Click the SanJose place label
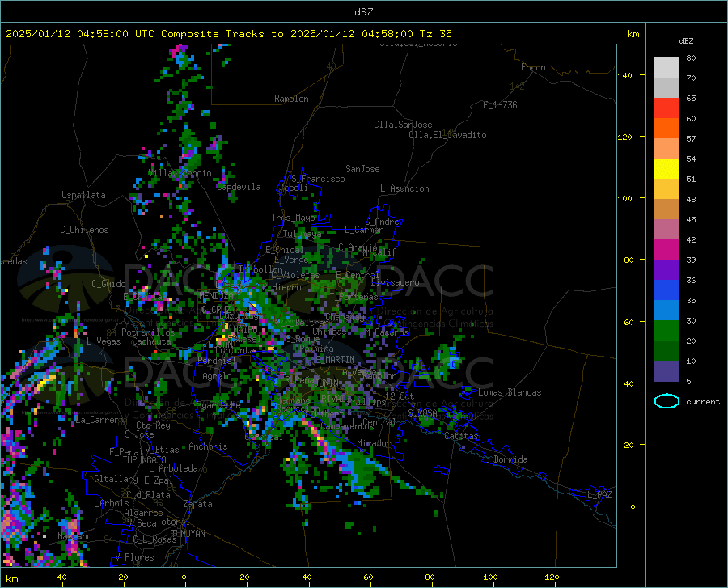This screenshot has width=728, height=588. pyautogui.click(x=362, y=169)
